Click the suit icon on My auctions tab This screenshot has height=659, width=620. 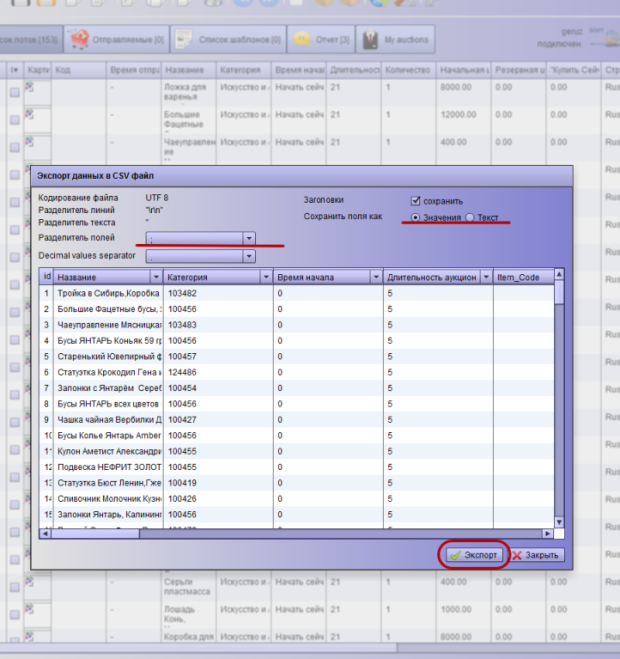click(370, 39)
